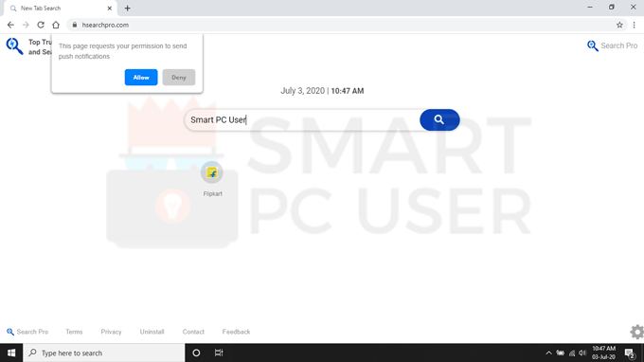Open the Chrome three-dot menu
644x362 pixels.
point(635,25)
